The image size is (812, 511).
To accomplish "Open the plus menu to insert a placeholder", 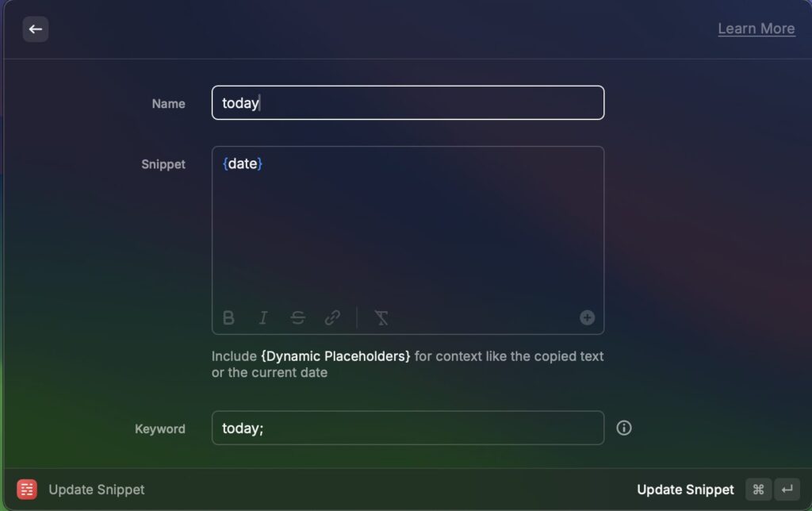I will click(x=587, y=318).
